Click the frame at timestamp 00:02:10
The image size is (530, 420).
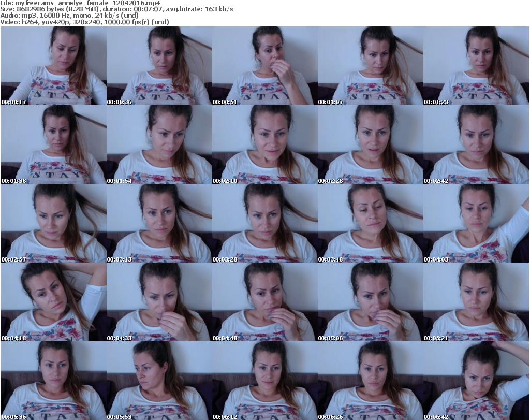pos(264,144)
